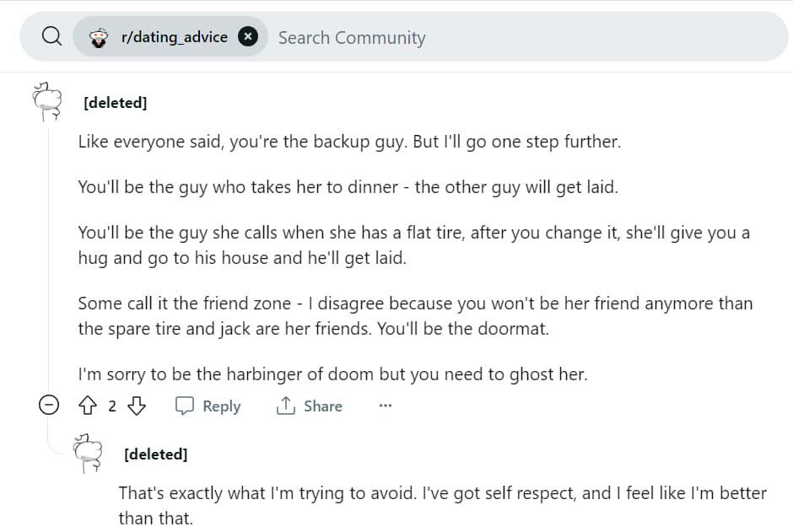793x532 pixels.
Task: Click the "harbinger of doom" paragraph
Action: point(332,375)
